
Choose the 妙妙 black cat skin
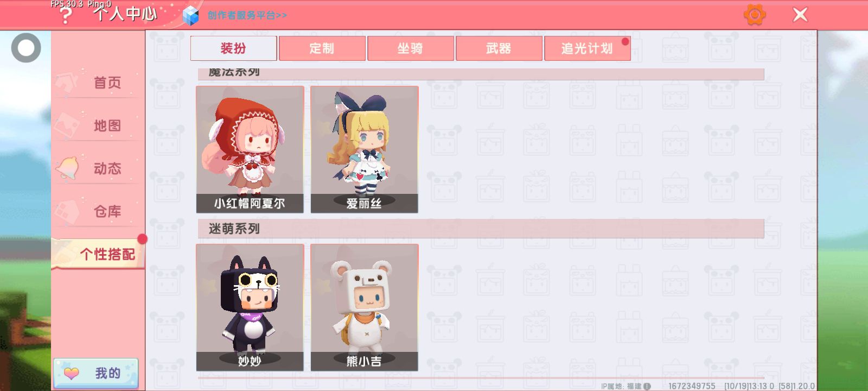(250, 307)
